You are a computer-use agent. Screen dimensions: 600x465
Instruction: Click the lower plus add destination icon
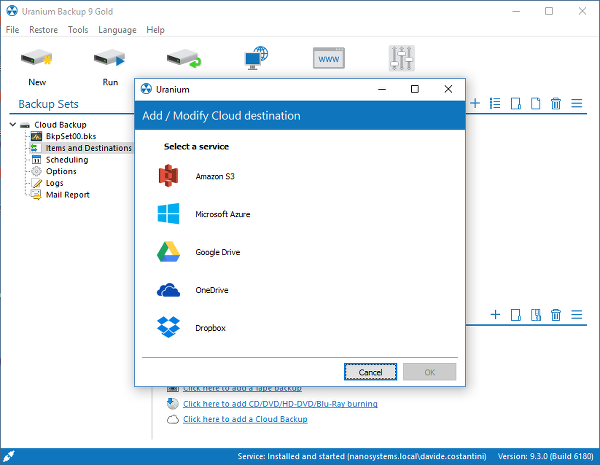(495, 315)
